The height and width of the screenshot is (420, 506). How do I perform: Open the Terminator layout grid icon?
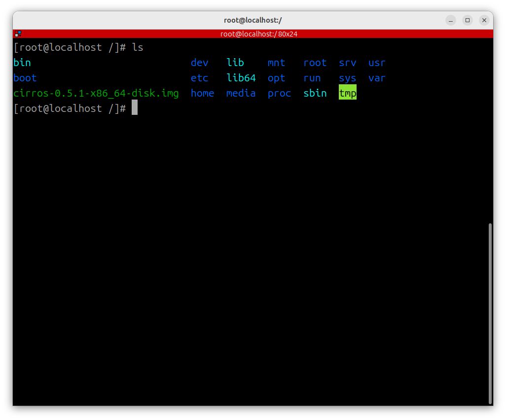[x=18, y=34]
